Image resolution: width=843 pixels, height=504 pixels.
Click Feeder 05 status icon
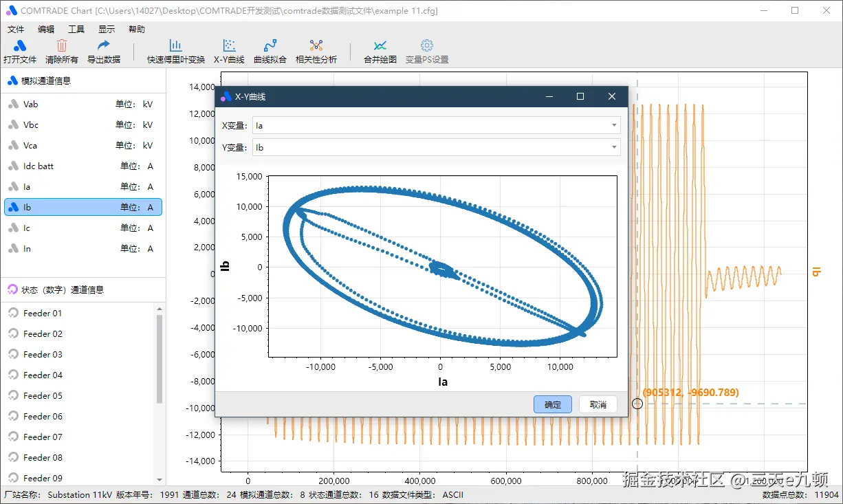(13, 395)
